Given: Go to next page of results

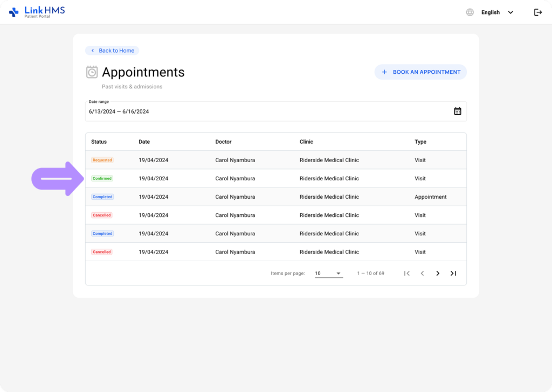Looking at the screenshot, I should (x=438, y=274).
